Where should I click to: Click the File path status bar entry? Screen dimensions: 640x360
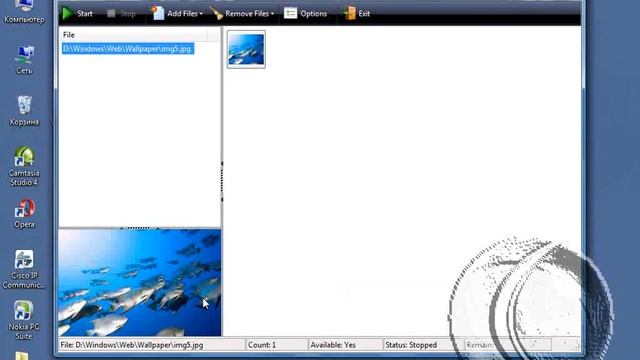(152, 345)
